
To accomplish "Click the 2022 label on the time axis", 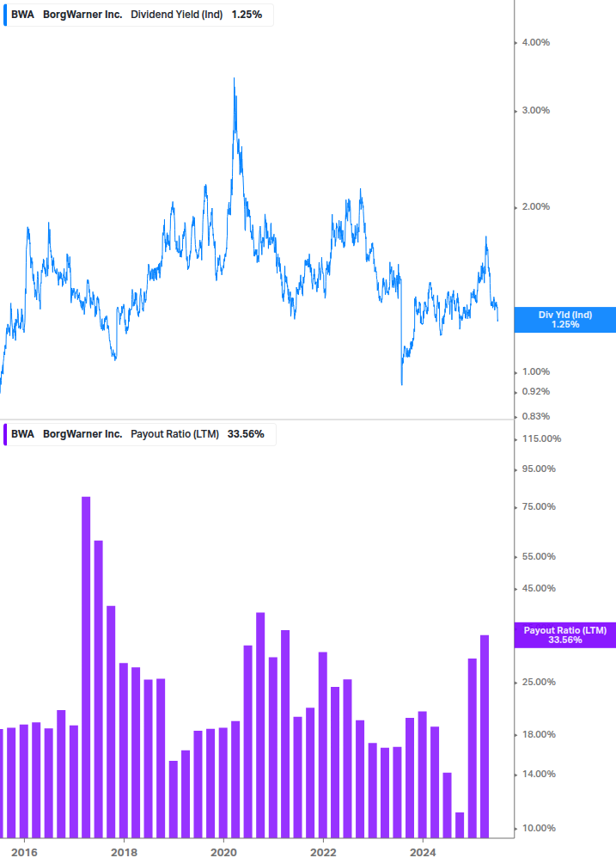I will [323, 853].
